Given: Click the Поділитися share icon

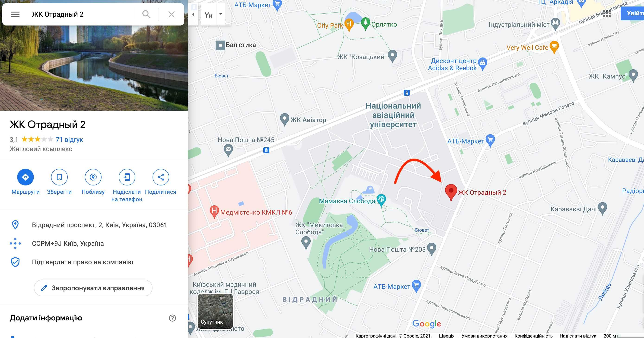Looking at the screenshot, I should [161, 177].
